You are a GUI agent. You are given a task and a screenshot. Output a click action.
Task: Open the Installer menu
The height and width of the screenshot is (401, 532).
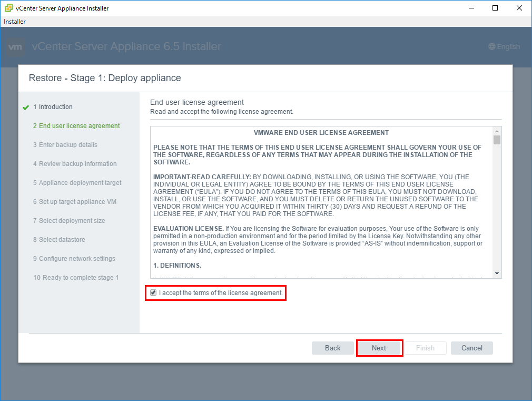tap(15, 22)
